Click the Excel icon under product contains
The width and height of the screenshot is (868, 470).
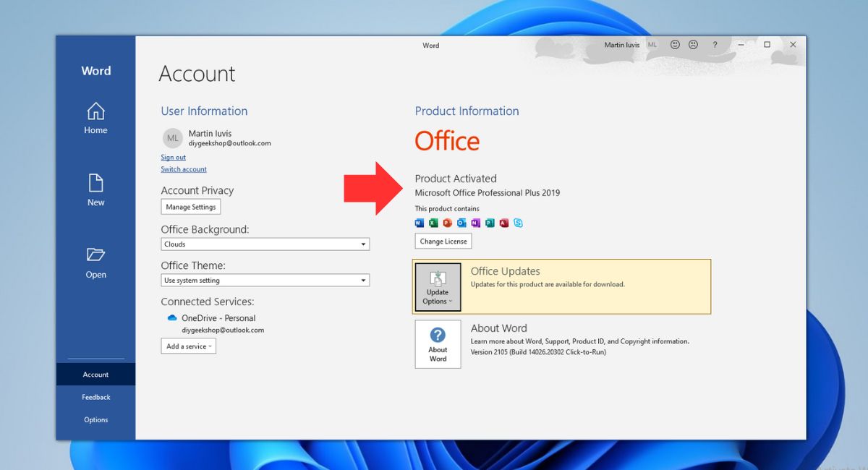pyautogui.click(x=433, y=223)
